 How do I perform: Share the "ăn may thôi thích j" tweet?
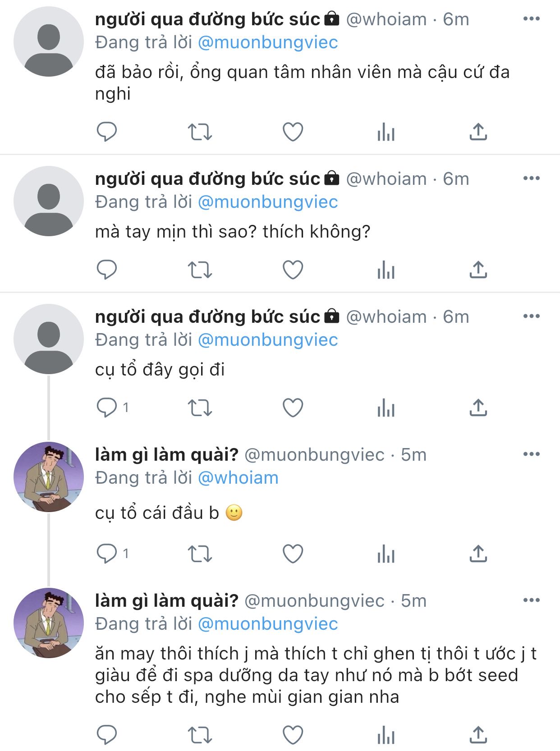coord(478,735)
